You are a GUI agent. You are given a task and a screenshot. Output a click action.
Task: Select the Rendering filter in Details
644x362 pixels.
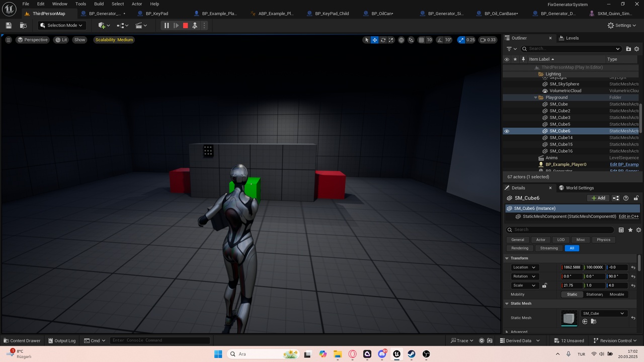coord(520,248)
